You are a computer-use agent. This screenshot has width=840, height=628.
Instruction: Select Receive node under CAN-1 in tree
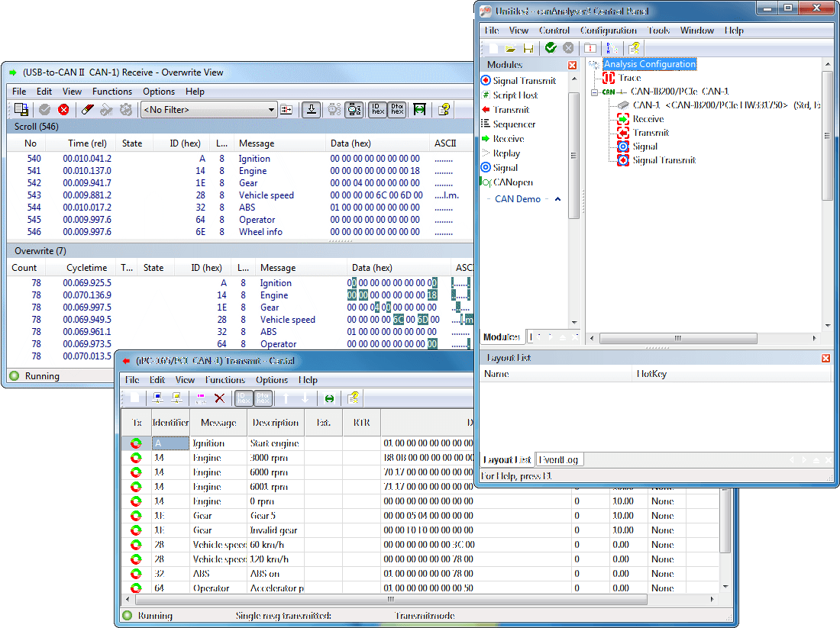(x=640, y=119)
